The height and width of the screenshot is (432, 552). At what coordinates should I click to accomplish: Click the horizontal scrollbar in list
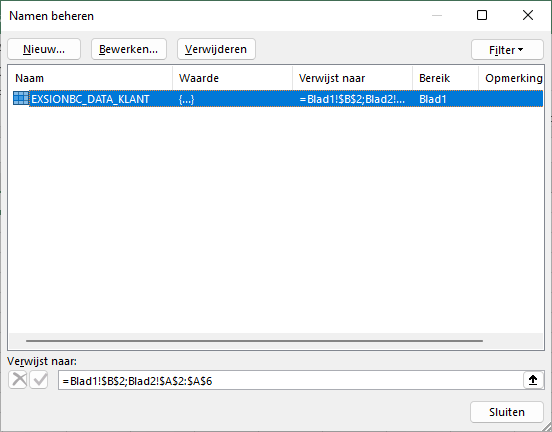click(x=254, y=341)
